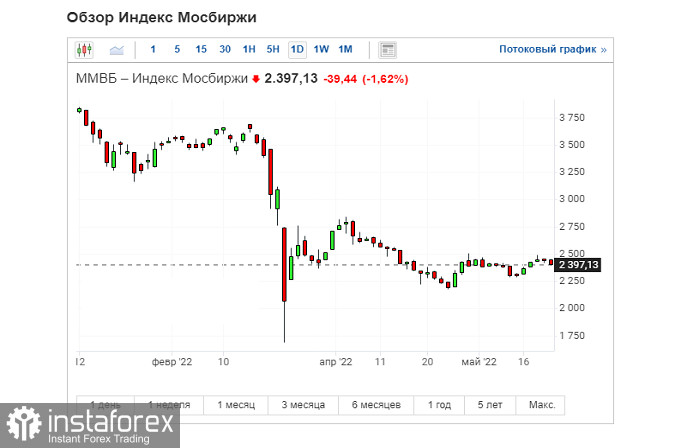Click the 2 000 price axis label
675x448 pixels.
pos(572,308)
